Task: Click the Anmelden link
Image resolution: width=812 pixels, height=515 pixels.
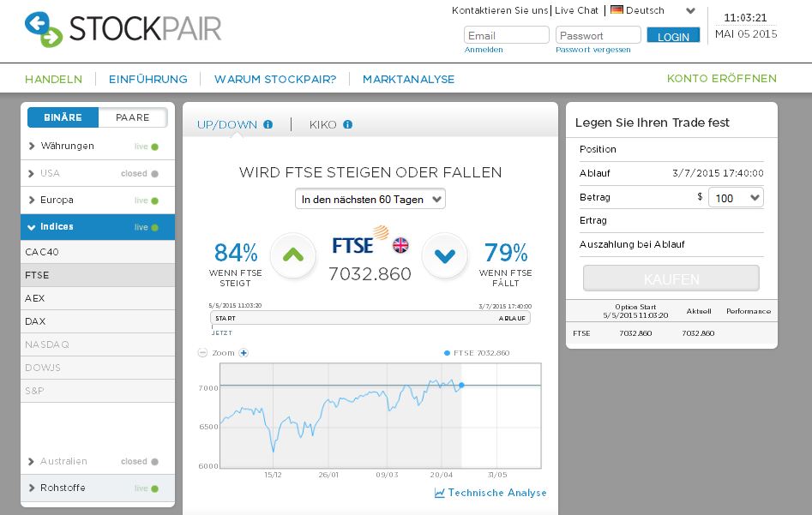Action: click(484, 50)
